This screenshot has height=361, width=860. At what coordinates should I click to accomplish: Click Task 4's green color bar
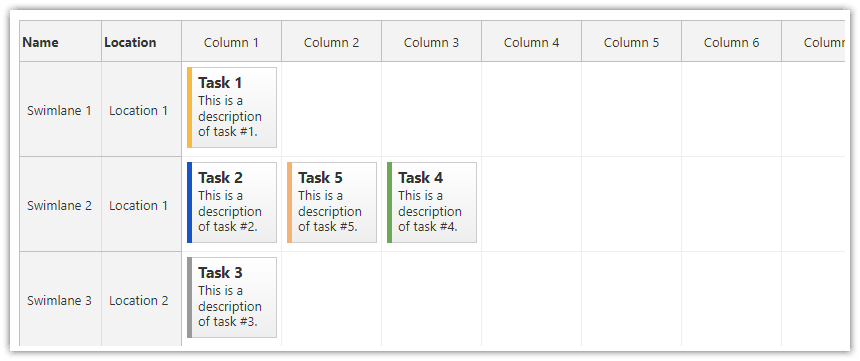tap(389, 202)
